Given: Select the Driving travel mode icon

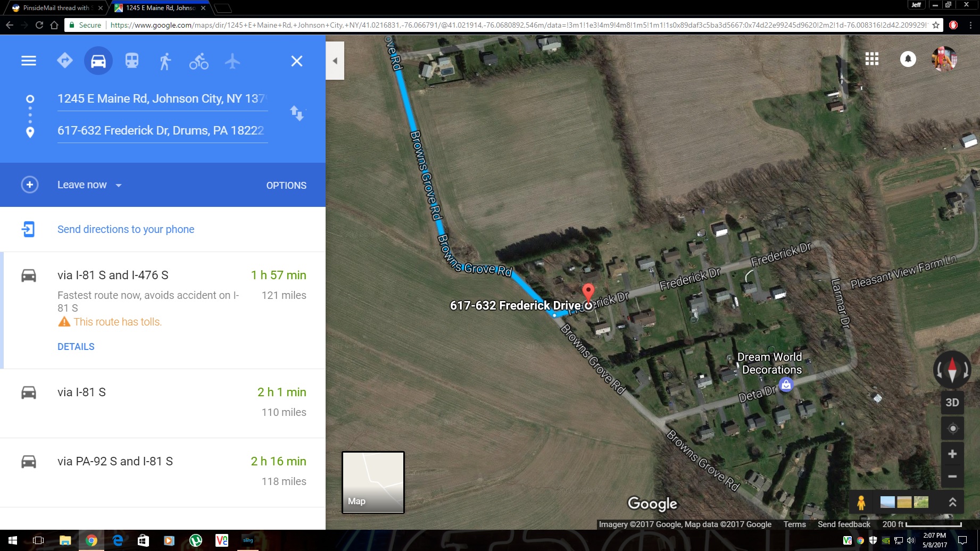Looking at the screenshot, I should coord(98,61).
